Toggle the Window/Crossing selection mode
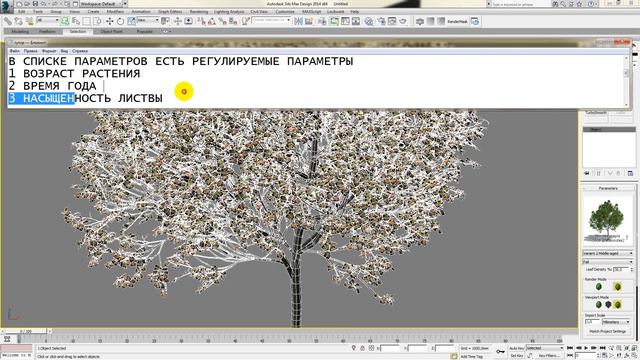Viewport: 640px width, 360px height. [98, 21]
